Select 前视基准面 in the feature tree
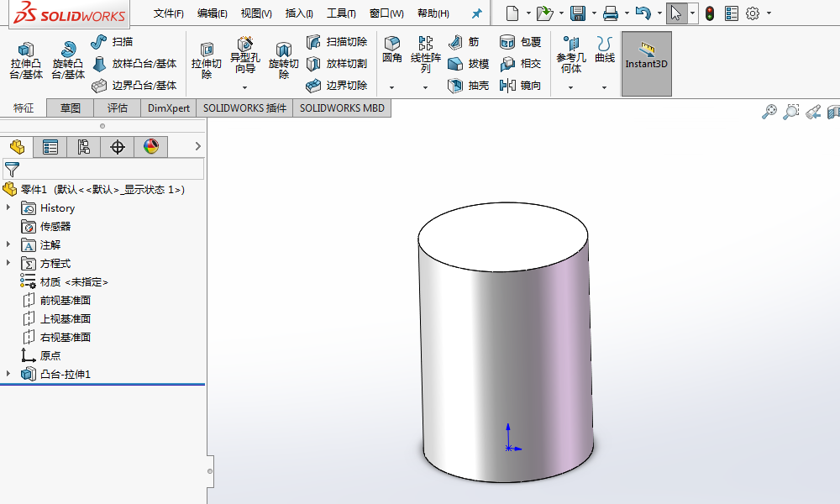 65,301
